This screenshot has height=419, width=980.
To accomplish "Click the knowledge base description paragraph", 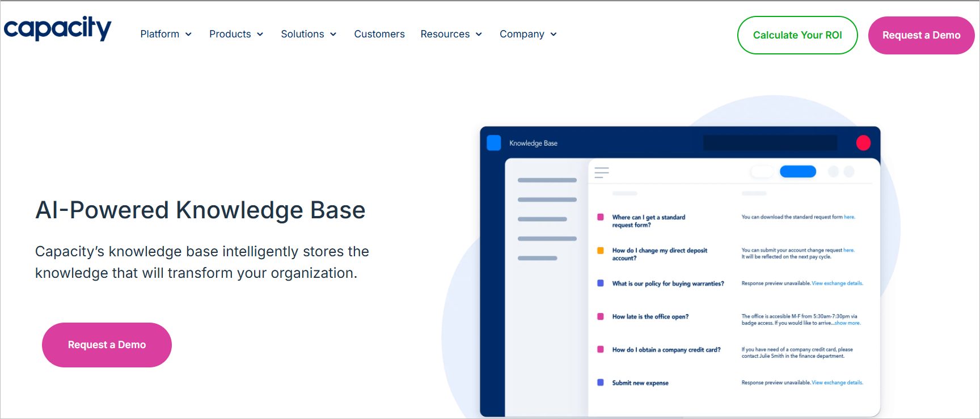I will pos(202,262).
